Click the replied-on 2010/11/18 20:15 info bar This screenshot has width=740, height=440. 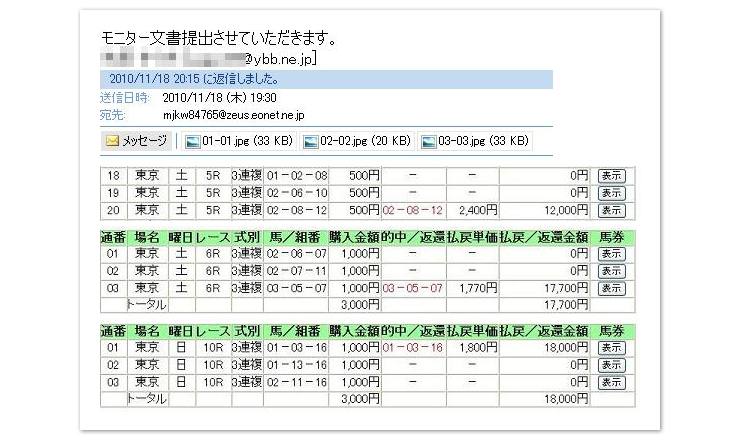point(325,79)
